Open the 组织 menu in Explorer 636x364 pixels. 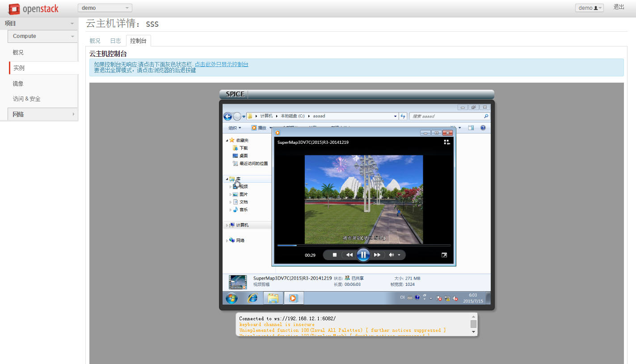click(235, 128)
